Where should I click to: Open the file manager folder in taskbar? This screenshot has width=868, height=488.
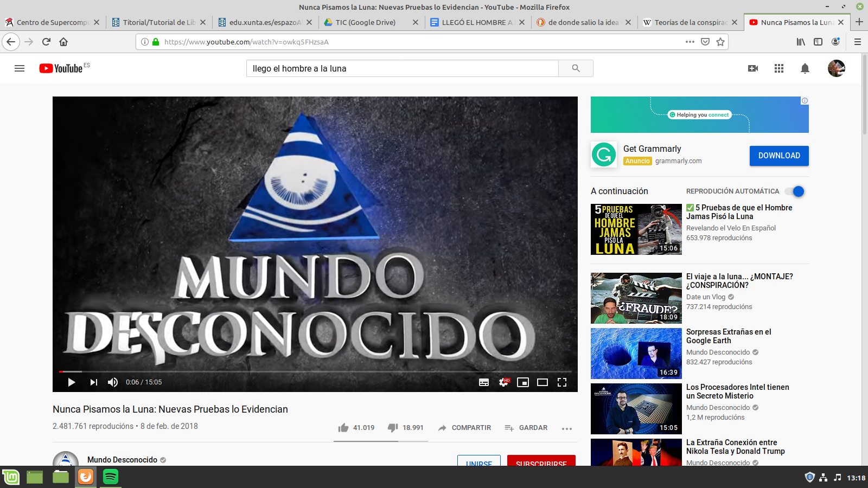point(61,477)
